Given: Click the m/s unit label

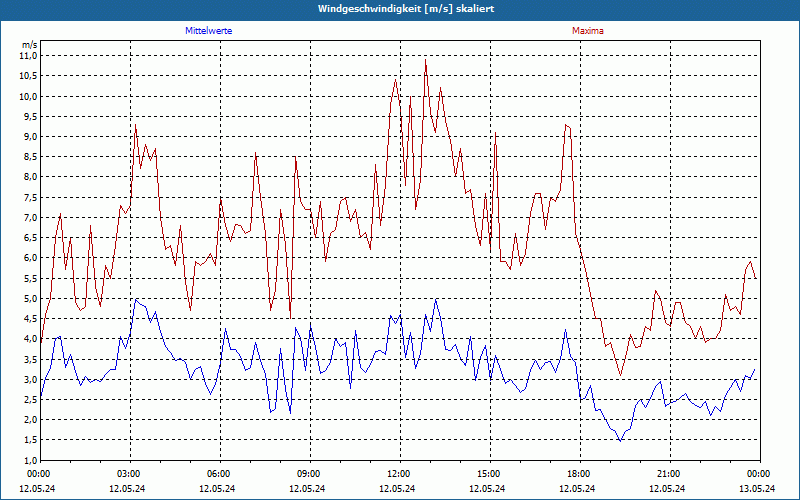Looking at the screenshot, I should click(x=29, y=45).
